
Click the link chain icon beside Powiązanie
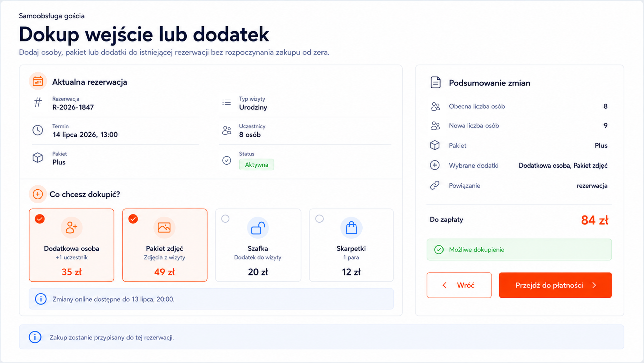pyautogui.click(x=435, y=185)
